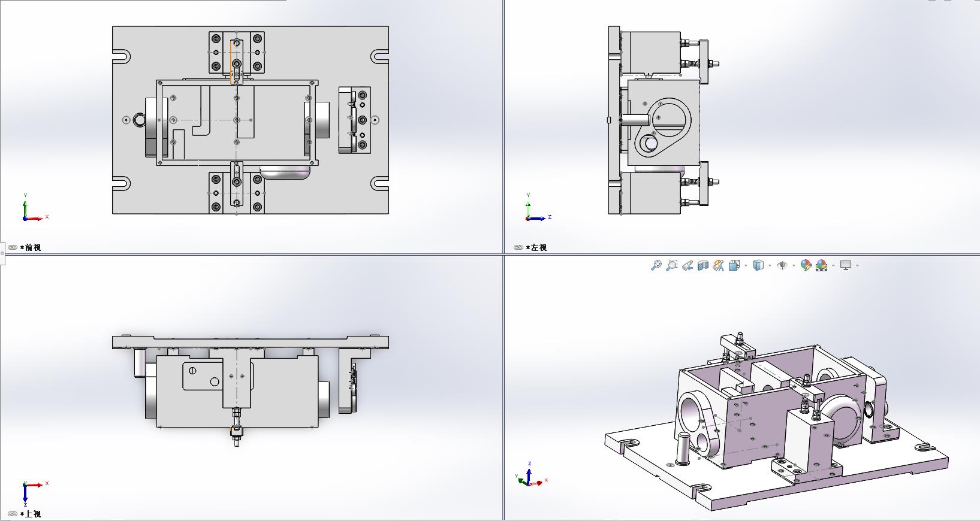Expand the Hide/Show Items dropdown arrow
Image resolution: width=980 pixels, height=521 pixels.
coord(794,265)
